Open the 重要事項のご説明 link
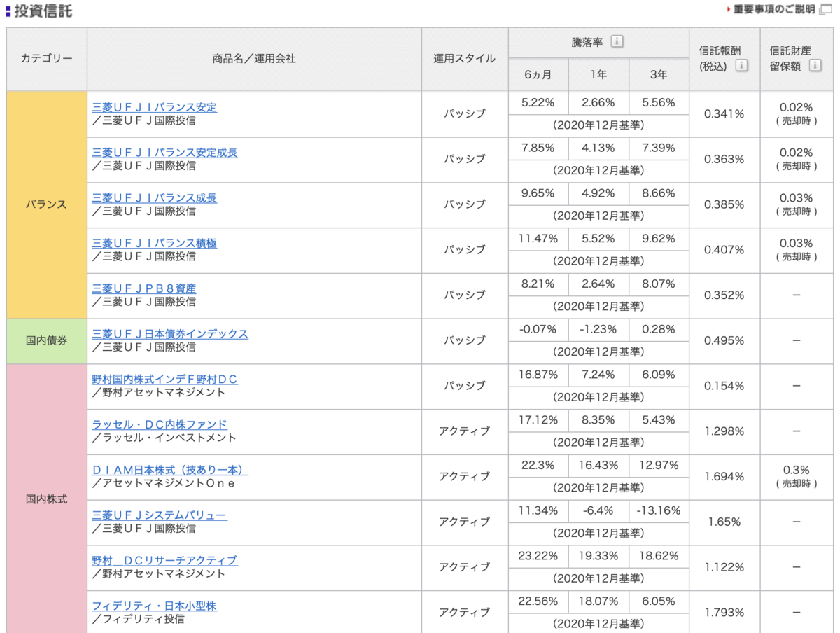 [x=773, y=9]
